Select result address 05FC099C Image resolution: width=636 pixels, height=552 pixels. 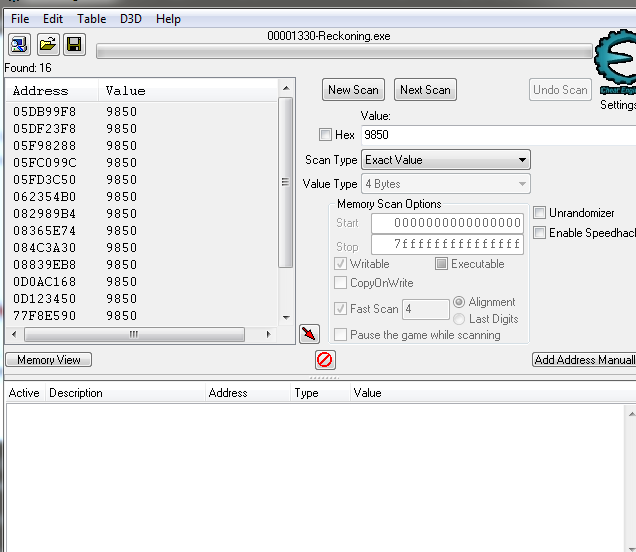tap(45, 163)
